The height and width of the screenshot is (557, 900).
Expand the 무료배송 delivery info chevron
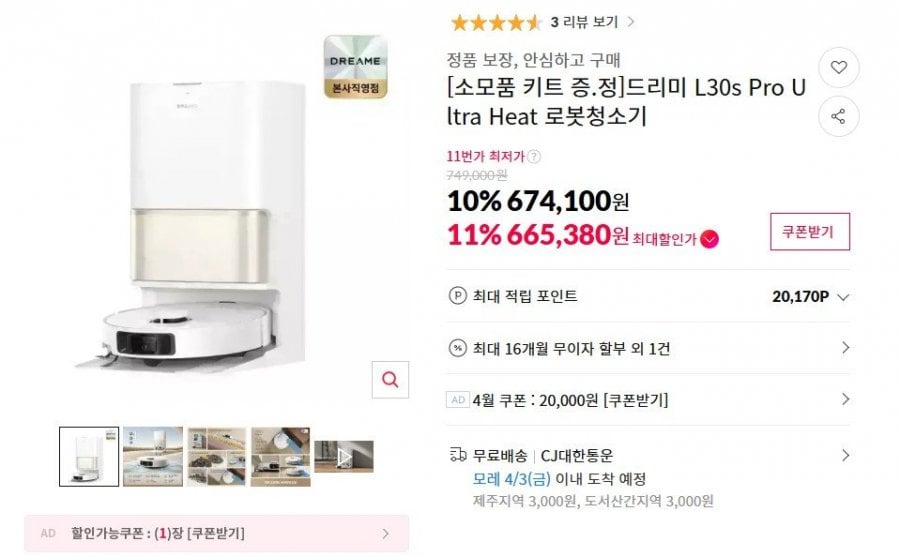845,455
